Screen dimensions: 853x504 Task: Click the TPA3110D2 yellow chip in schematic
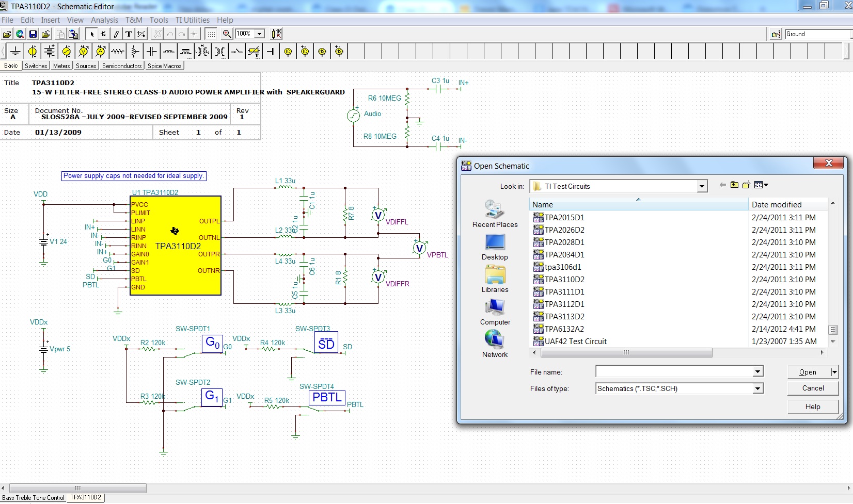pos(176,246)
